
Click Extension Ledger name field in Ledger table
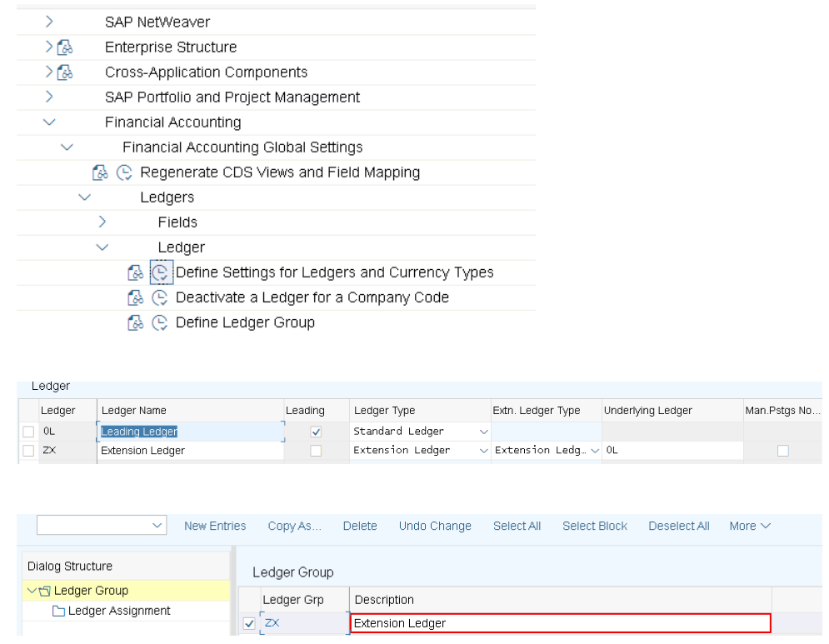coord(190,451)
